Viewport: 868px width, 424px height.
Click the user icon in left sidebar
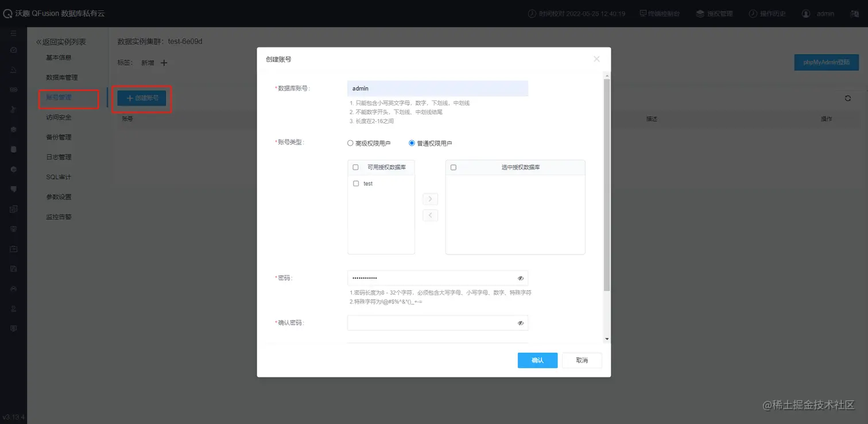coord(13,309)
